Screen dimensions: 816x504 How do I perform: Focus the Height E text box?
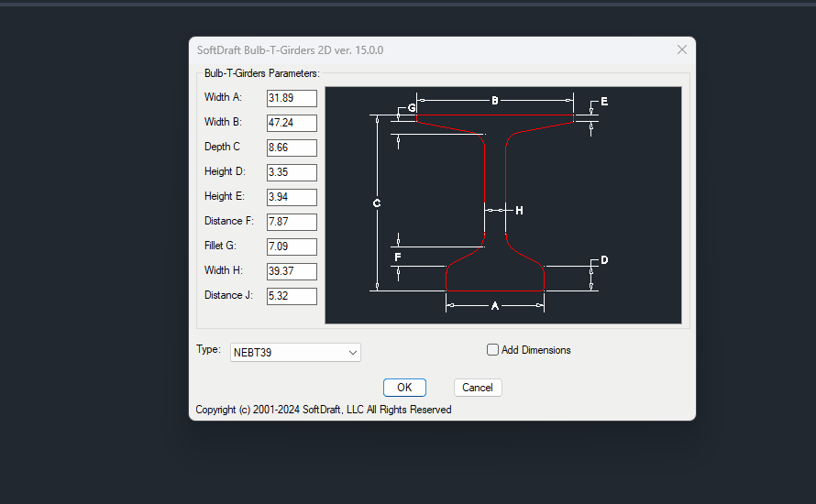pos(292,197)
